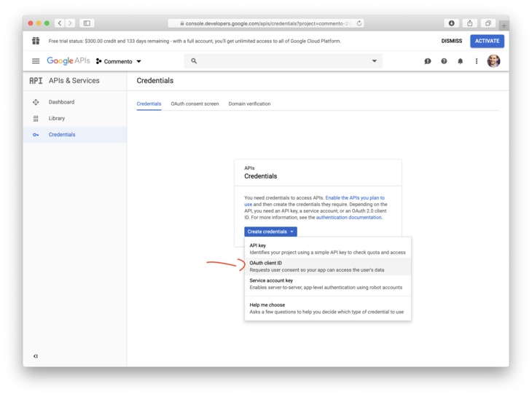Click the Safari address bar

[266, 23]
